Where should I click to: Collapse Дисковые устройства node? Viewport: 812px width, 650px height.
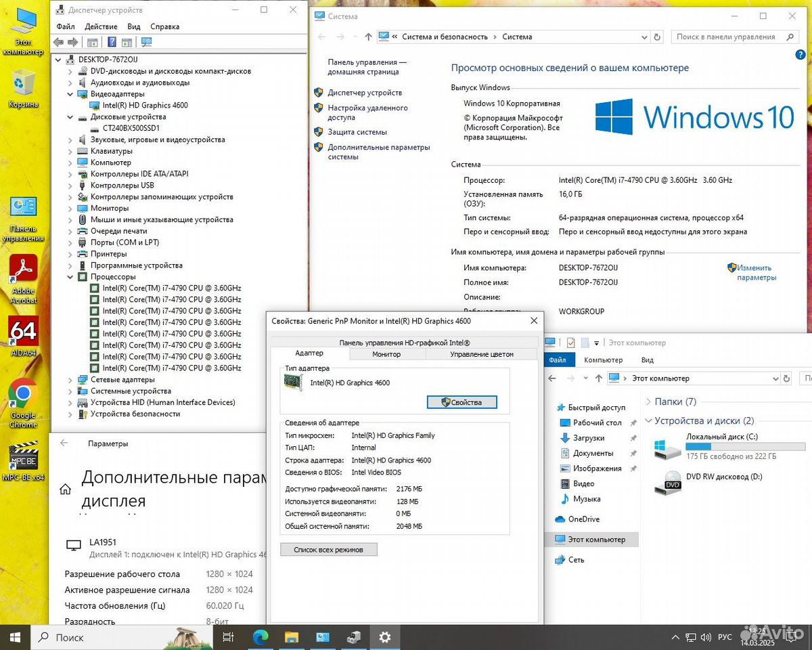coord(70,117)
